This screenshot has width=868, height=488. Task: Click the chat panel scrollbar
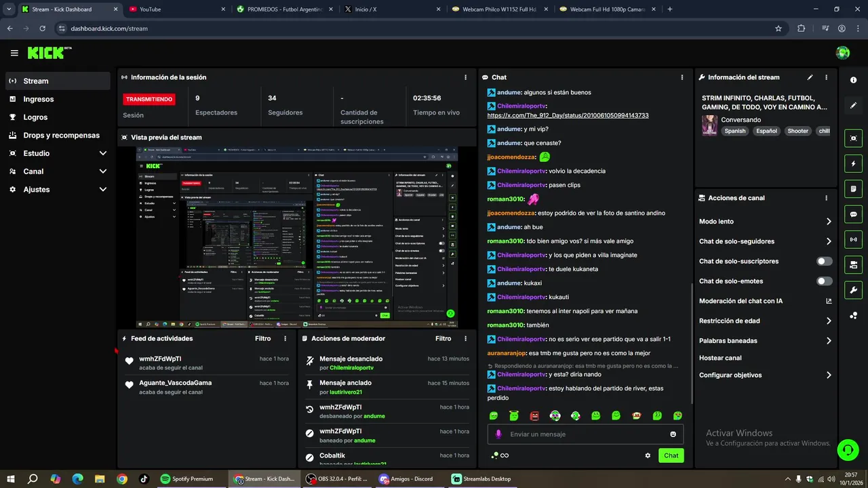[692, 342]
